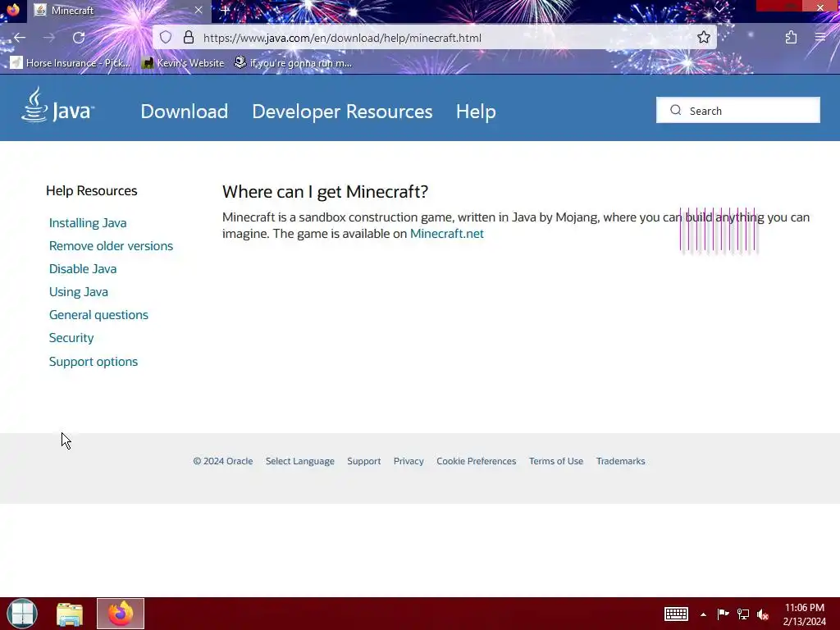Open the Terms of Use footer link
The height and width of the screenshot is (630, 840).
(556, 461)
